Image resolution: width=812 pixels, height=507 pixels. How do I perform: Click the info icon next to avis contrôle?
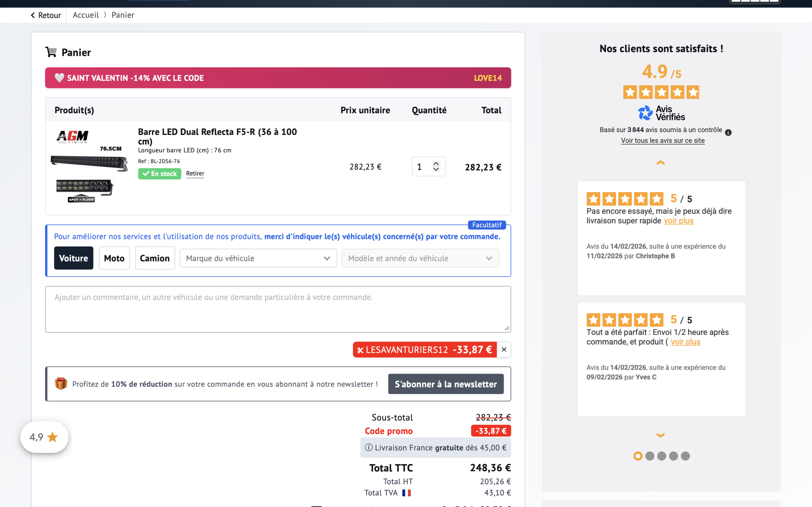point(728,132)
